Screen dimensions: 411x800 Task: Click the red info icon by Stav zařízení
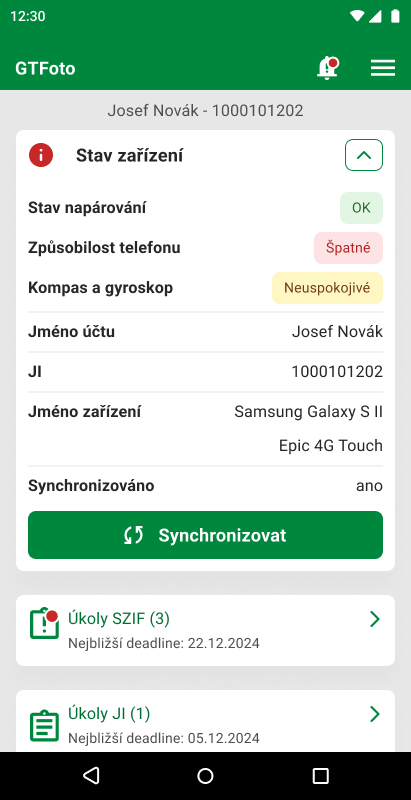point(41,155)
